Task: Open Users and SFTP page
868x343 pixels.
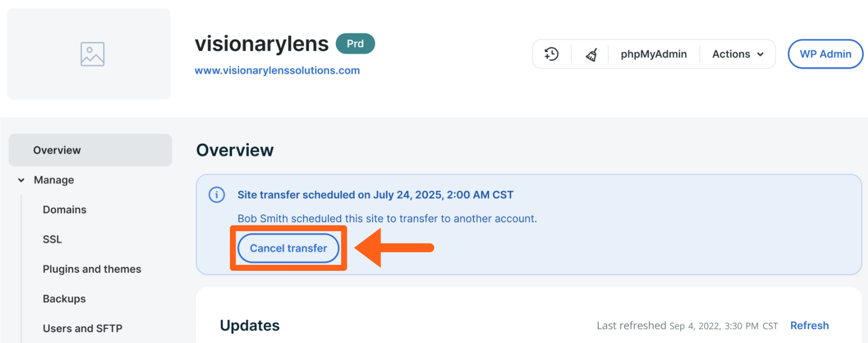Action: click(x=82, y=328)
